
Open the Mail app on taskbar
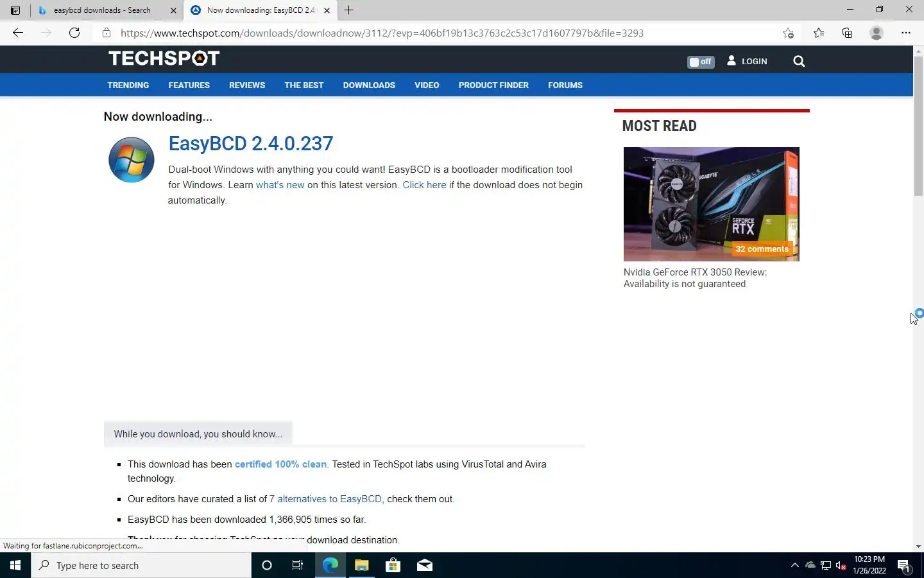pyautogui.click(x=425, y=565)
